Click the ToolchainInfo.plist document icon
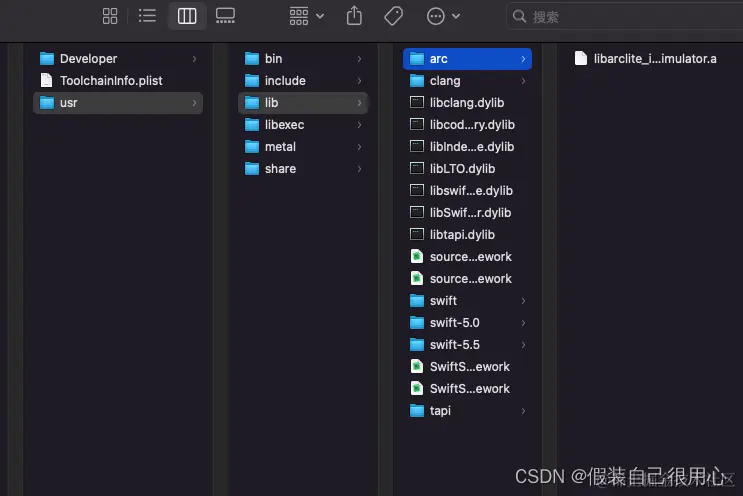The image size is (743, 496). point(46,80)
